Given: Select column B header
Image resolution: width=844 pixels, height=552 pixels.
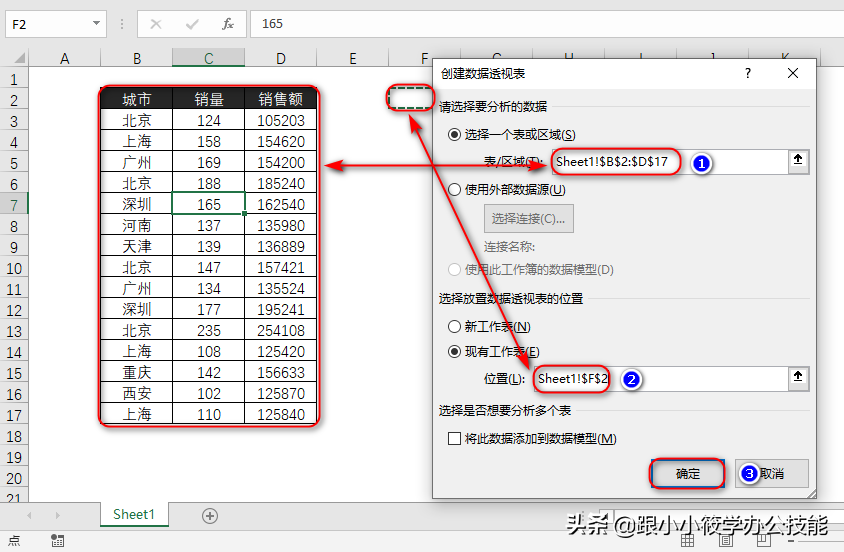Looking at the screenshot, I should point(137,58).
